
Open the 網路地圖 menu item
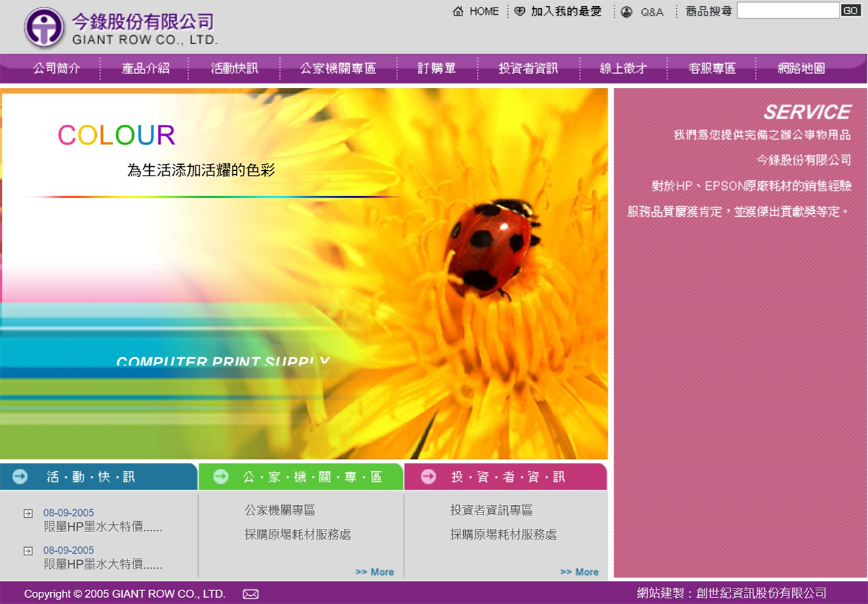tap(801, 68)
